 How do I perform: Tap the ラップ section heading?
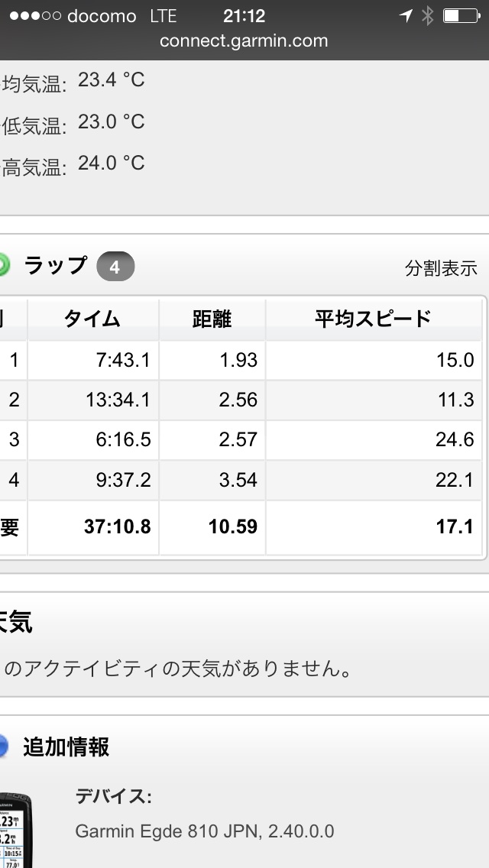pyautogui.click(x=56, y=265)
